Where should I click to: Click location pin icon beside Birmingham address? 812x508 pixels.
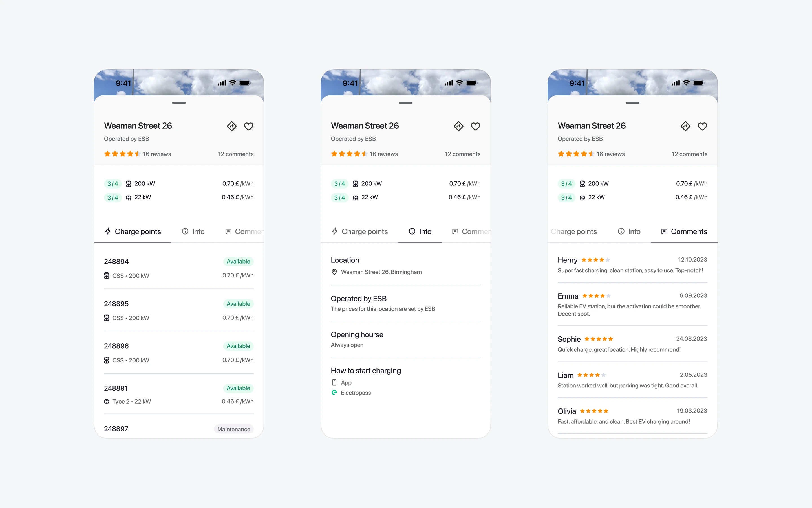334,272
